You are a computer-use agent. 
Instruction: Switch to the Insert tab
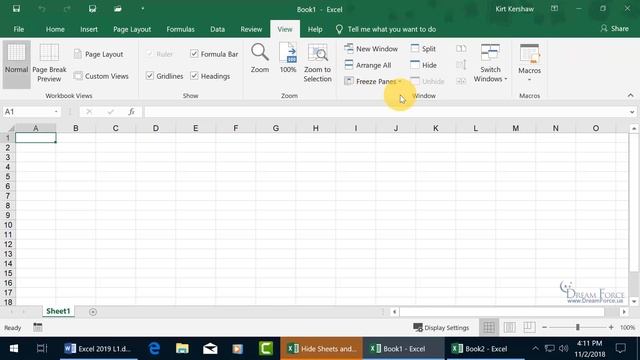(x=89, y=29)
